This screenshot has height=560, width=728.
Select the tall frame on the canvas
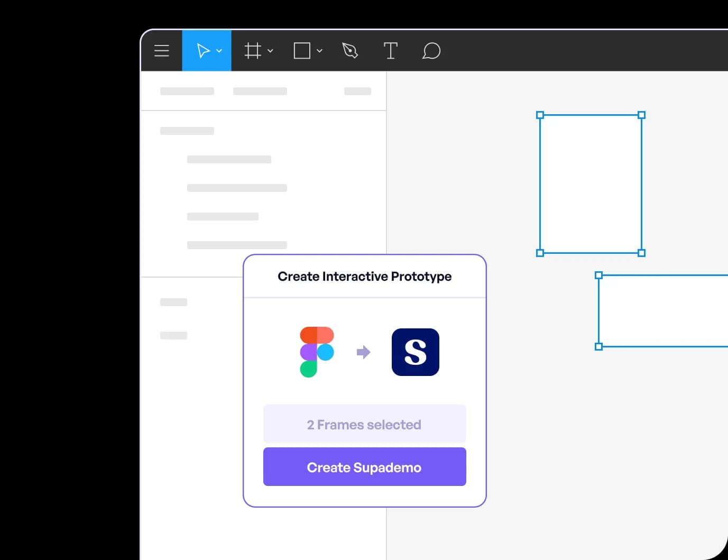tap(591, 183)
